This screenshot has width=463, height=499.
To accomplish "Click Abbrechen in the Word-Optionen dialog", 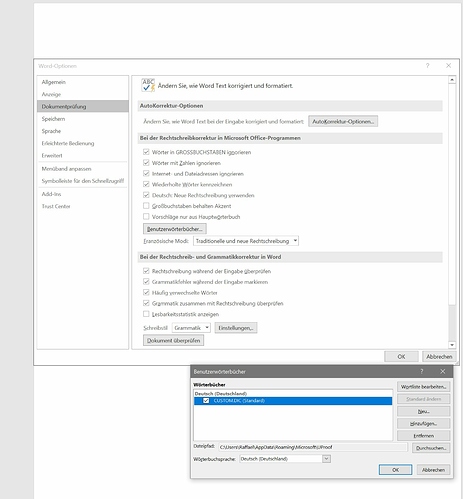I will tap(439, 357).
